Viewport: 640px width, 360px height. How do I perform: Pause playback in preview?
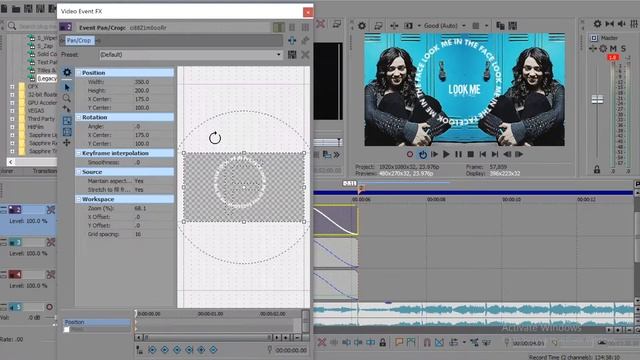[x=458, y=154]
